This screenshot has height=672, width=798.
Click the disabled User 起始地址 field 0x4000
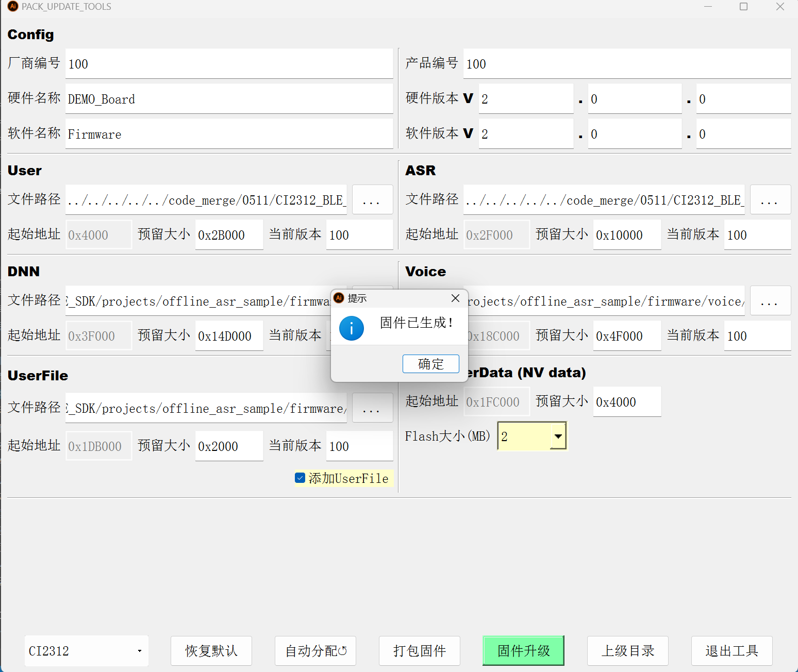pyautogui.click(x=98, y=234)
